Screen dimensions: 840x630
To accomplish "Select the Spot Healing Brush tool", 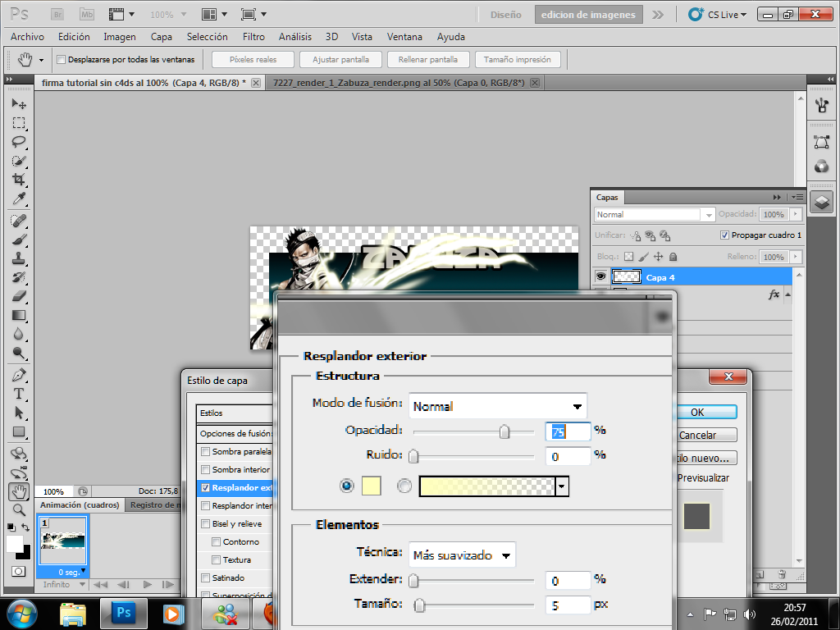I will click(19, 220).
